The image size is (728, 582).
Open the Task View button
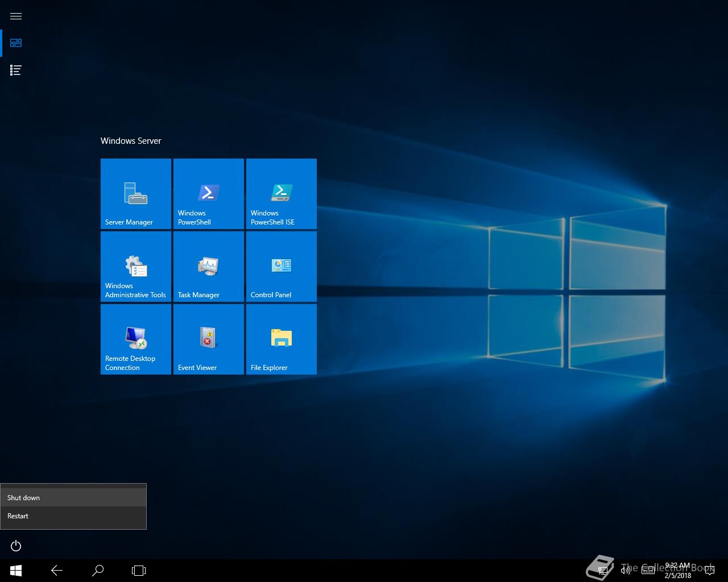(x=139, y=571)
